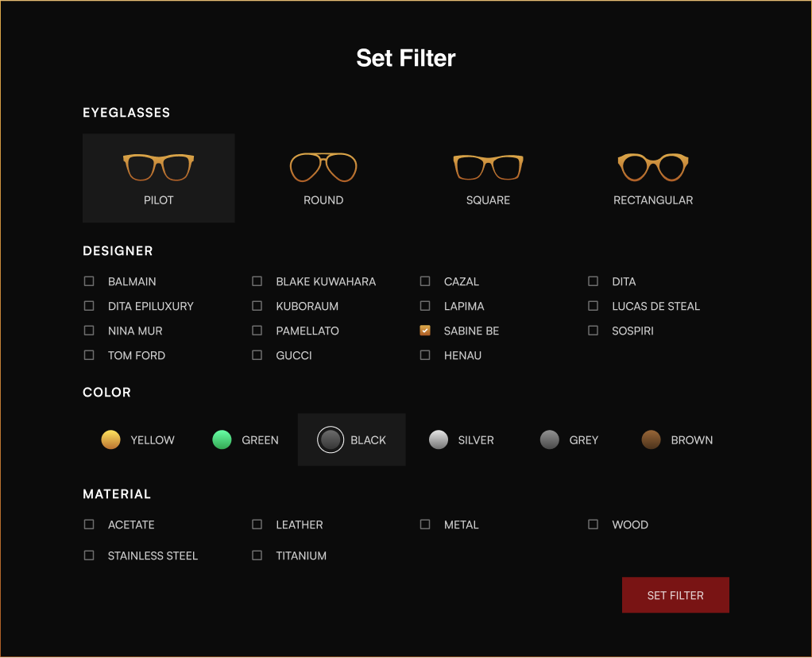
Task: Choose the Brown color swatch
Action: 651,440
